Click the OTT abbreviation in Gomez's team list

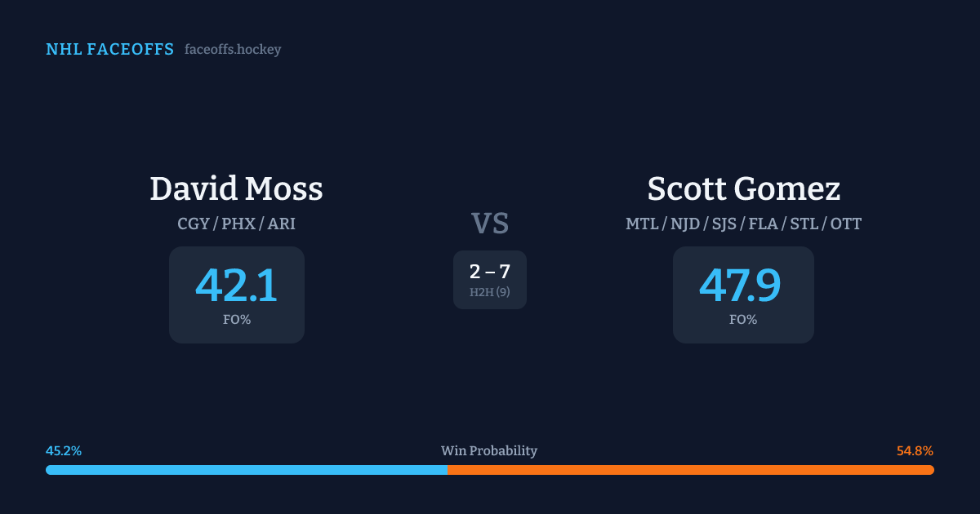[x=845, y=224]
